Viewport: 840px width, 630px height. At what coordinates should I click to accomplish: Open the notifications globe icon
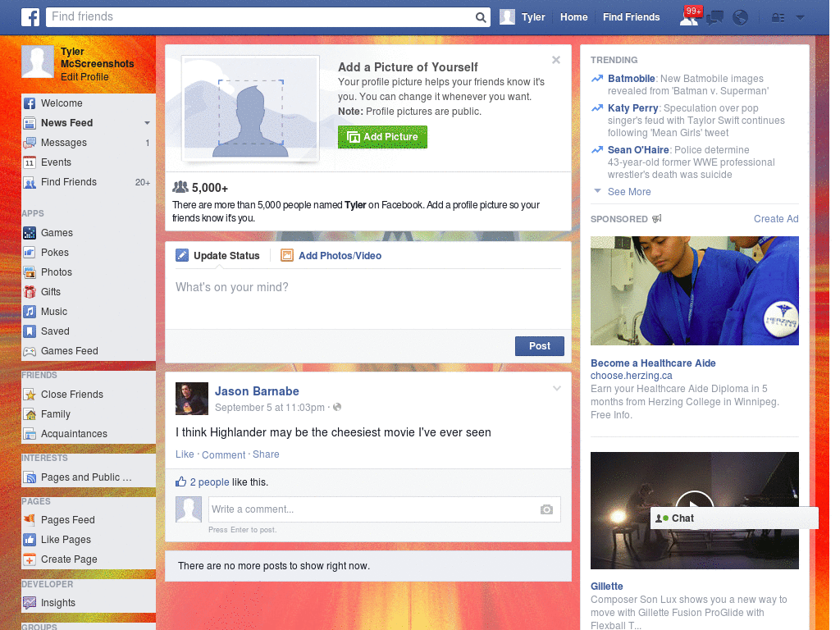point(741,18)
